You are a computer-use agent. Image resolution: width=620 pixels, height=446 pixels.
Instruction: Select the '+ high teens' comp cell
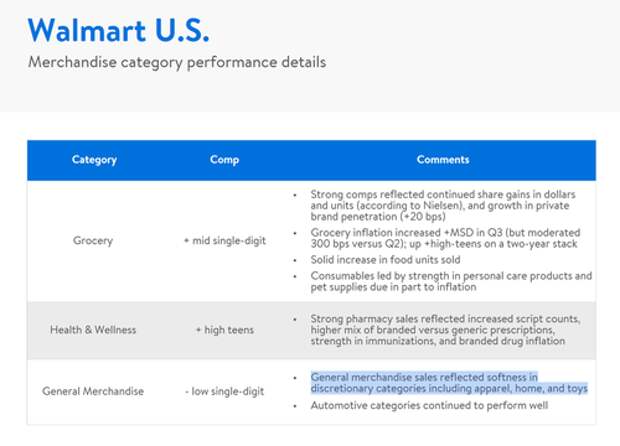pyautogui.click(x=225, y=330)
